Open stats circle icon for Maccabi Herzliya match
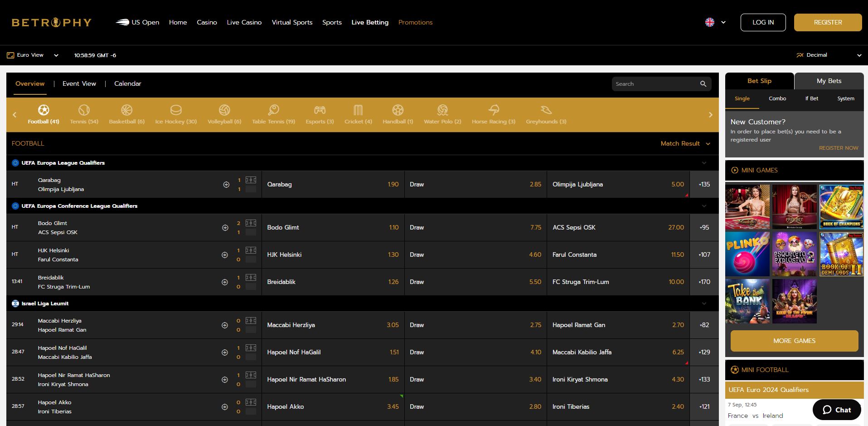The image size is (868, 426). [225, 325]
